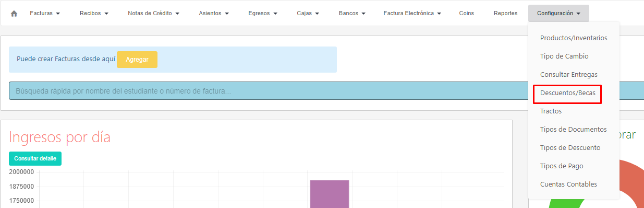Viewport: 644px width, 208px height.
Task: Open the Reportes section
Action: (505, 14)
